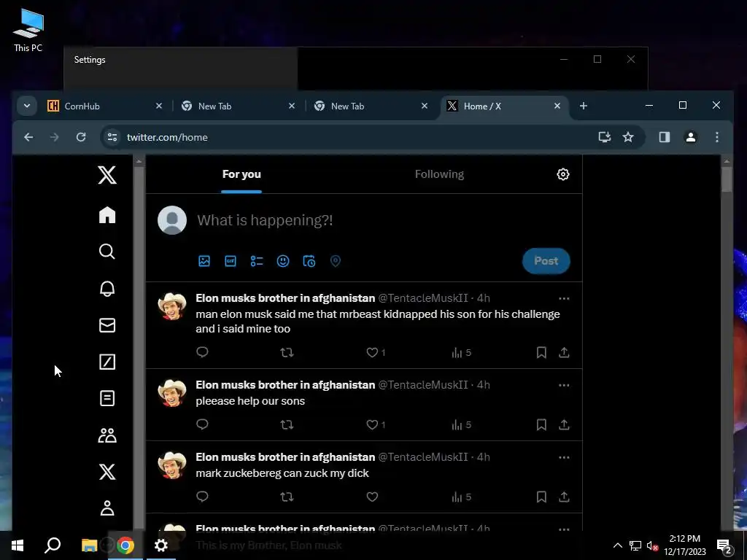Image resolution: width=747 pixels, height=560 pixels.
Task: Click the Post button
Action: [546, 261]
